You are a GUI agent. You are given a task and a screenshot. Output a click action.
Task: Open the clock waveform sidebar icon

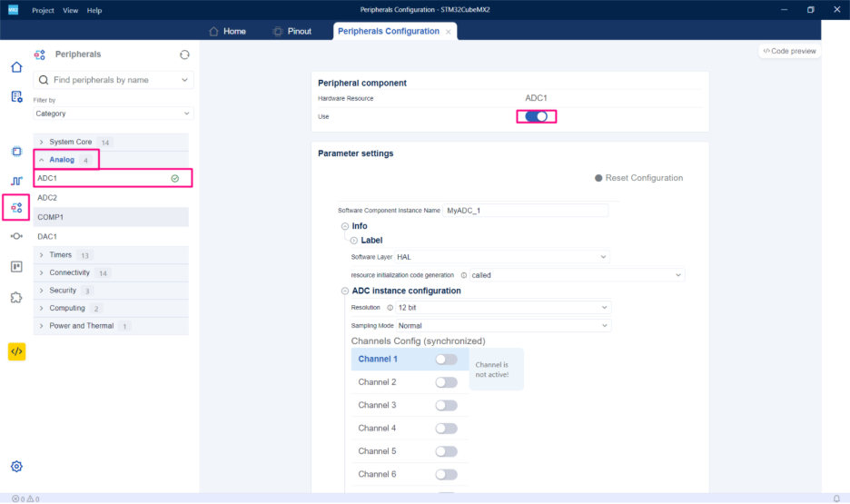click(x=16, y=181)
